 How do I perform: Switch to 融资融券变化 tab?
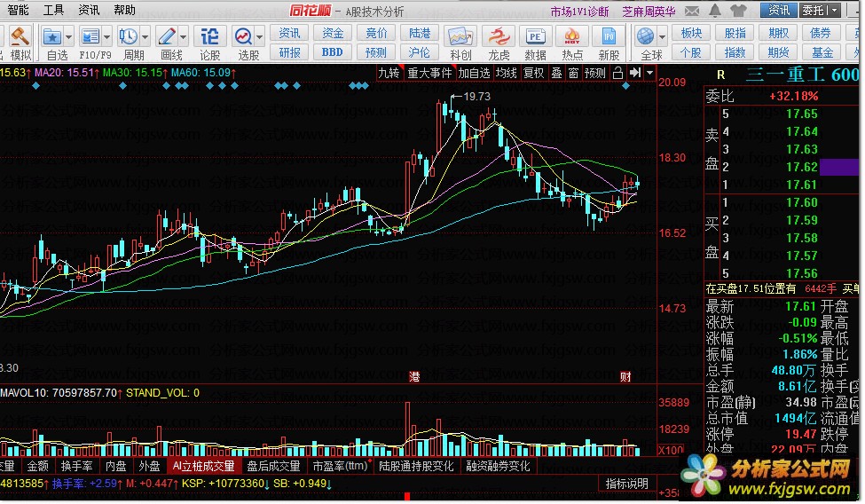(498, 466)
